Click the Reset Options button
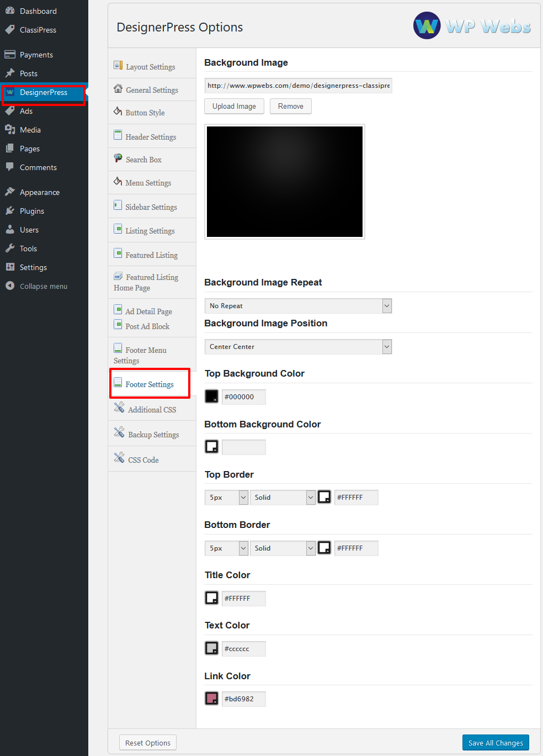Viewport: 543px width, 756px height. pyautogui.click(x=148, y=743)
